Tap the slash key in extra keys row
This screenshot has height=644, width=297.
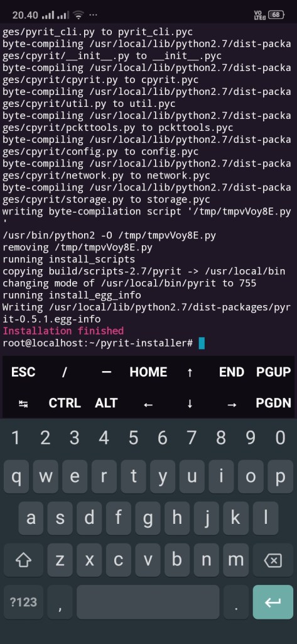[65, 372]
